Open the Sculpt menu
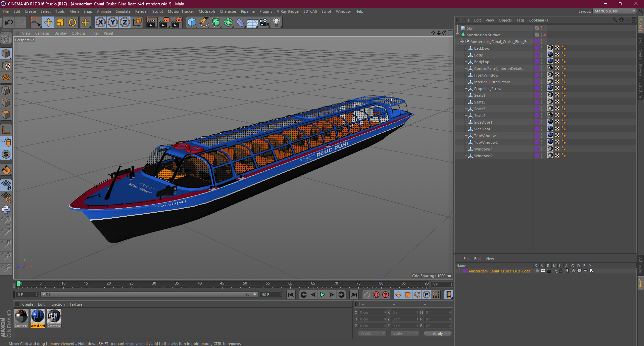The width and height of the screenshot is (644, 346). pos(157,11)
